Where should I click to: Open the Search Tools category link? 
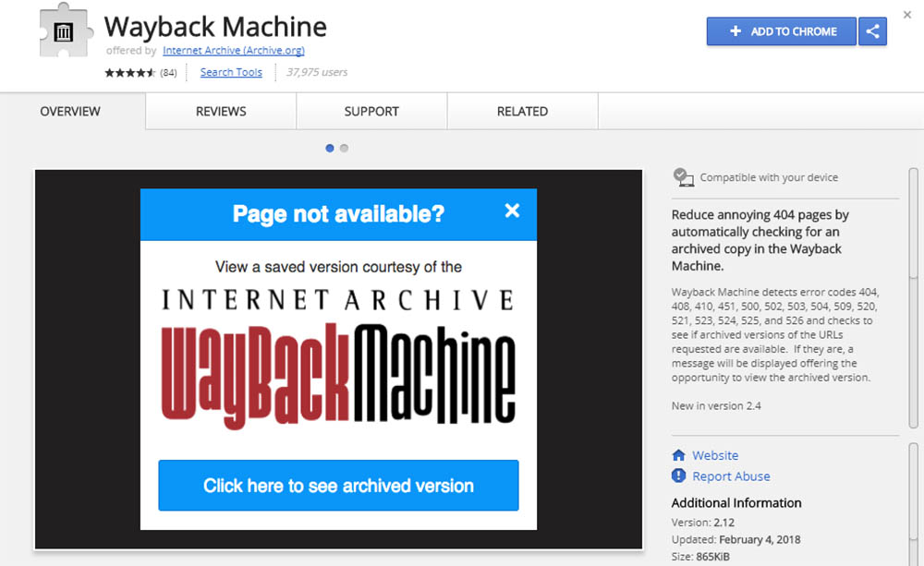(x=231, y=73)
